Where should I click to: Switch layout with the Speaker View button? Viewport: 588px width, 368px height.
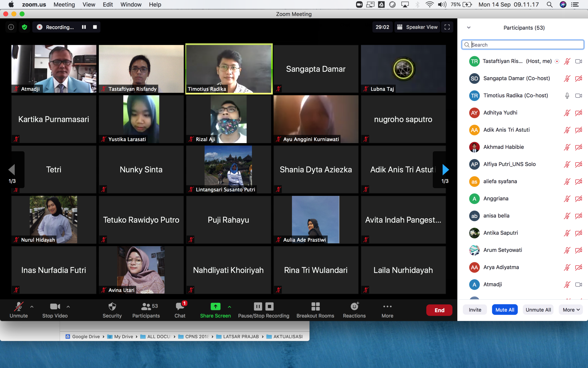pos(417,27)
